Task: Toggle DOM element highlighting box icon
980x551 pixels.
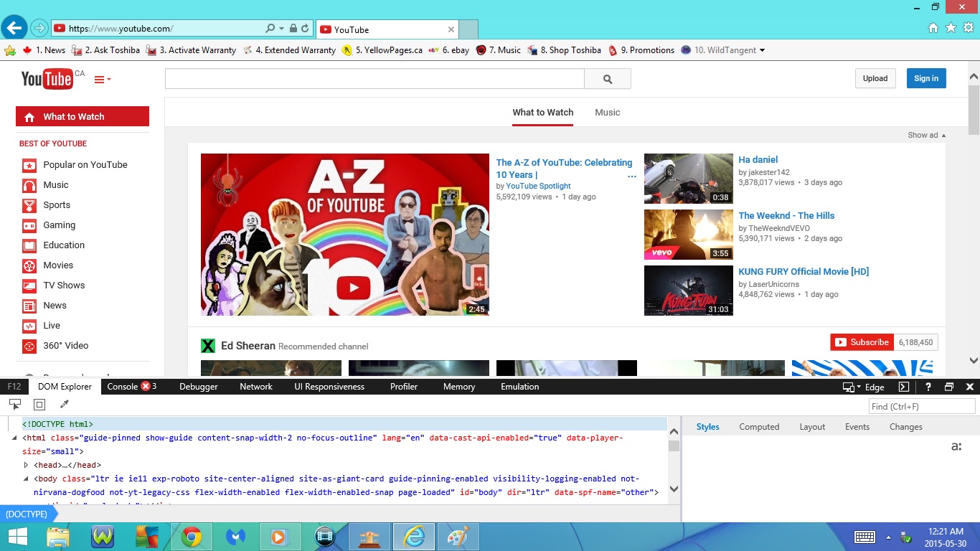Action: (39, 405)
